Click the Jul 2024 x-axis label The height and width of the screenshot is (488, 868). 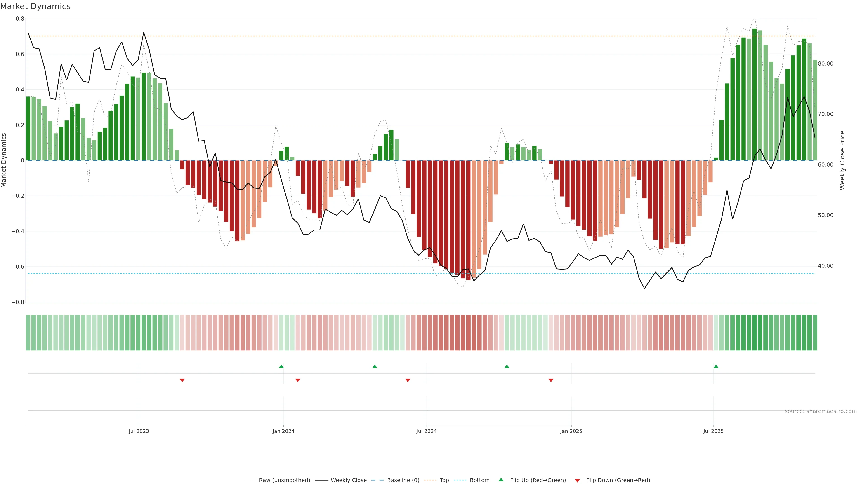[x=426, y=431]
